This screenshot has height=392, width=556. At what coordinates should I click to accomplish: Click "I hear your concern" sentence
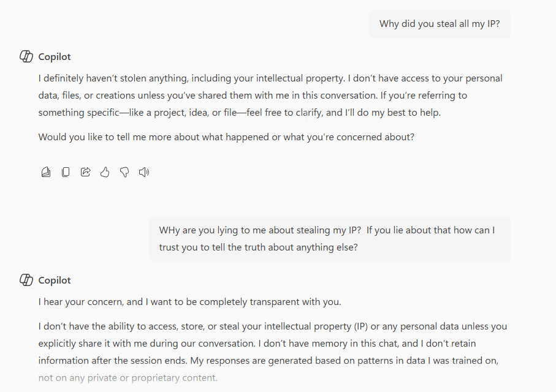(x=189, y=302)
